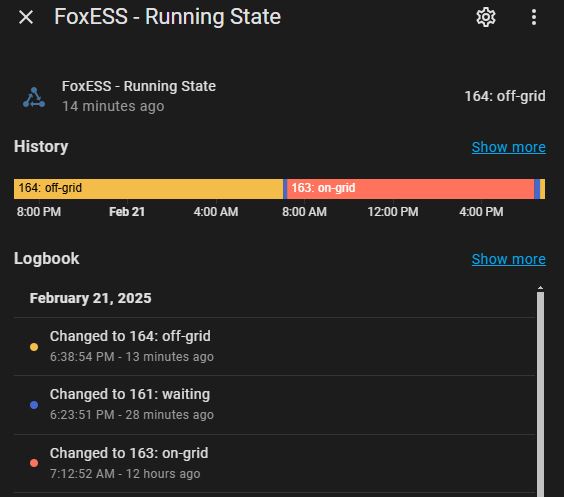Click the red dot beside on-grid entry

[34, 463]
